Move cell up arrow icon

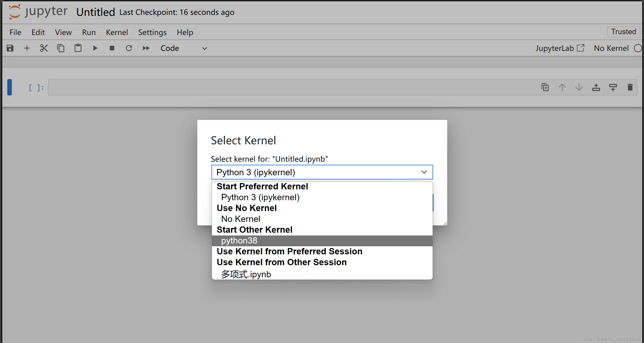point(562,87)
